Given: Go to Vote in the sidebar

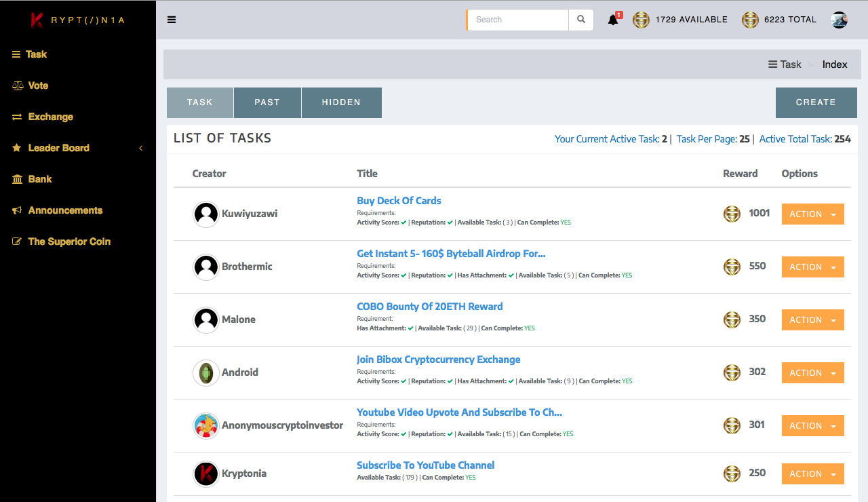Looking at the screenshot, I should pos(38,85).
